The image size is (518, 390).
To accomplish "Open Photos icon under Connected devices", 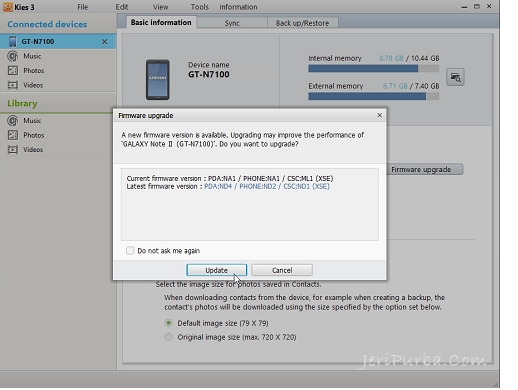I will (x=13, y=71).
